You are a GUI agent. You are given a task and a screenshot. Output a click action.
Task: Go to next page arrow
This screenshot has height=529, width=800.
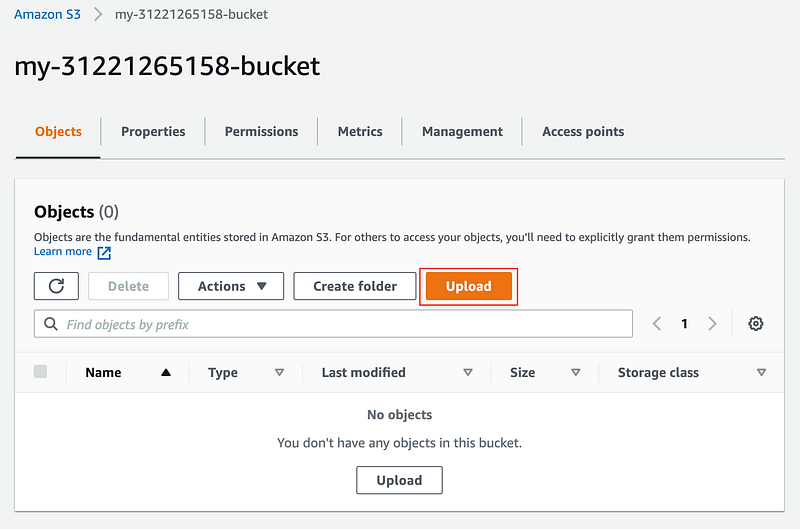tap(712, 324)
